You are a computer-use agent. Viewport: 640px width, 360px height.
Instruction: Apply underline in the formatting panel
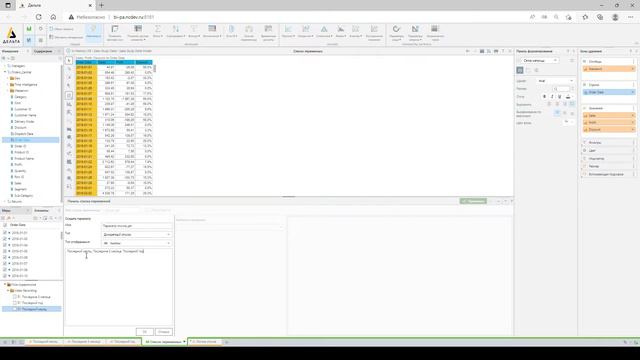pos(560,97)
